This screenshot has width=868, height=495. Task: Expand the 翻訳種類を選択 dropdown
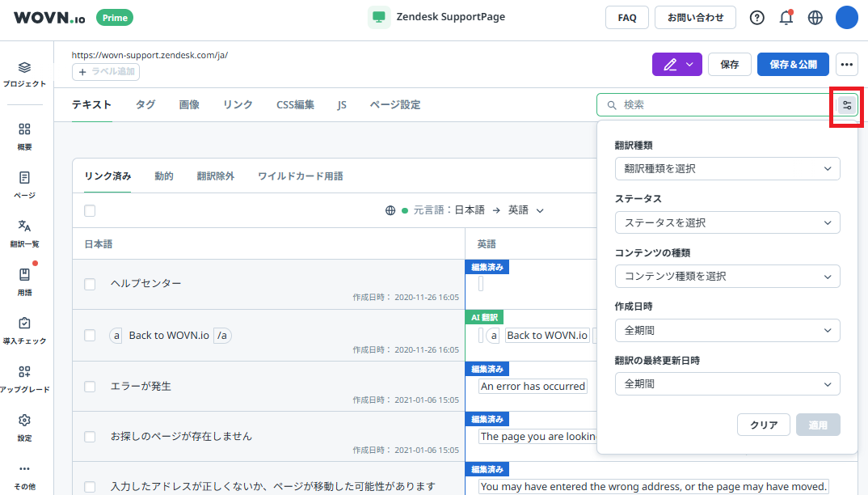pyautogui.click(x=727, y=169)
